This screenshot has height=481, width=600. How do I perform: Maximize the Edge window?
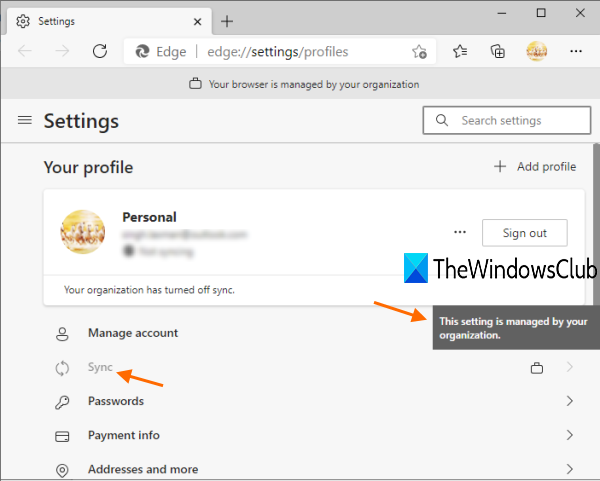point(541,13)
